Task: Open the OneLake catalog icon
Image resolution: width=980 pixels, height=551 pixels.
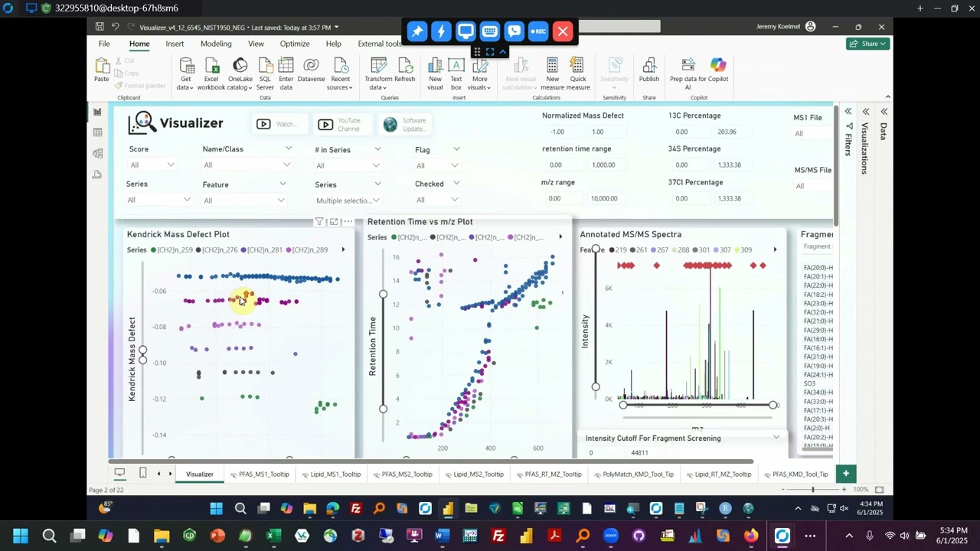Action: point(240,73)
